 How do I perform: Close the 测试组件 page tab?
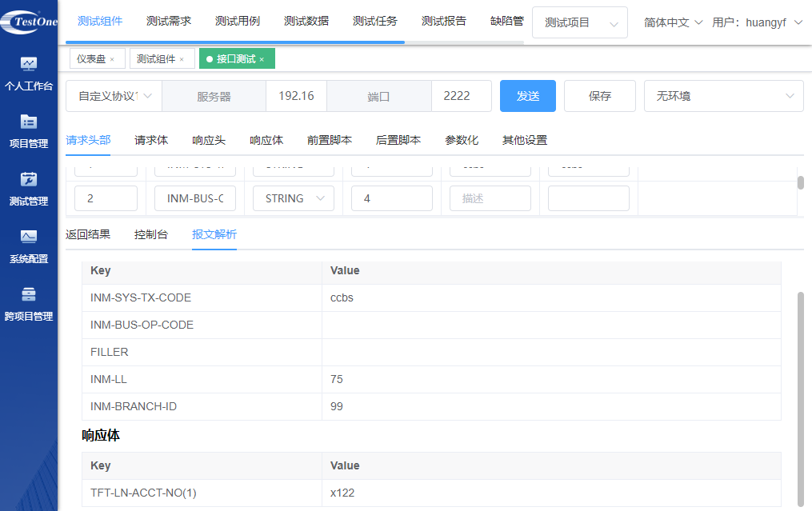coord(182,59)
